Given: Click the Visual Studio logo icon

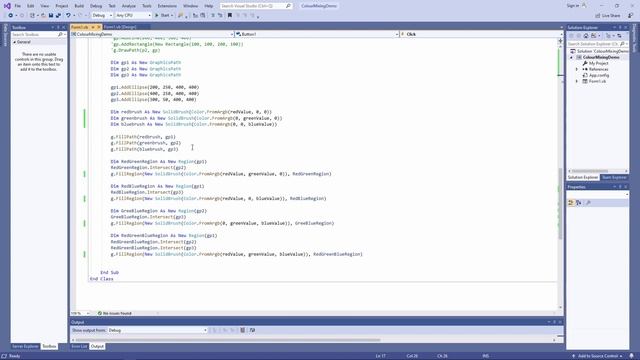Looking at the screenshot, I should click(7, 6).
